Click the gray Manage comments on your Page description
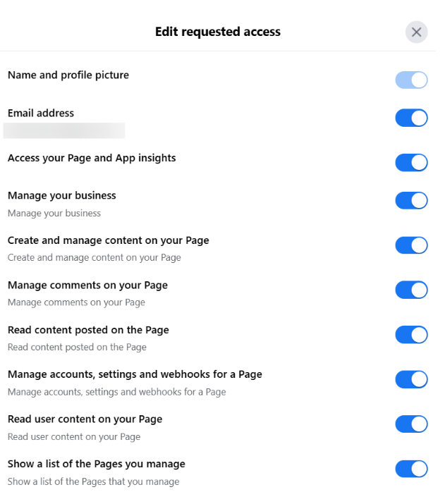This screenshot has width=445, height=504. [76, 302]
